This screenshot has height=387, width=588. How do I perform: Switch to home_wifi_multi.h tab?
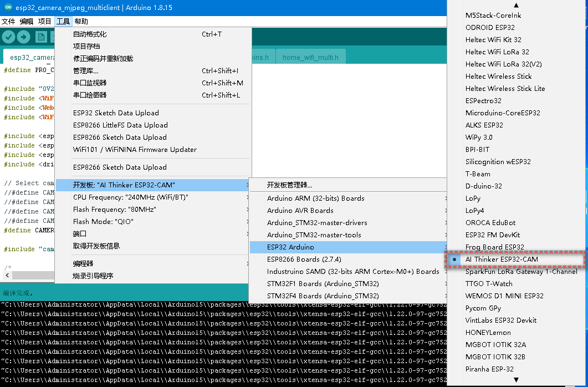(x=310, y=57)
